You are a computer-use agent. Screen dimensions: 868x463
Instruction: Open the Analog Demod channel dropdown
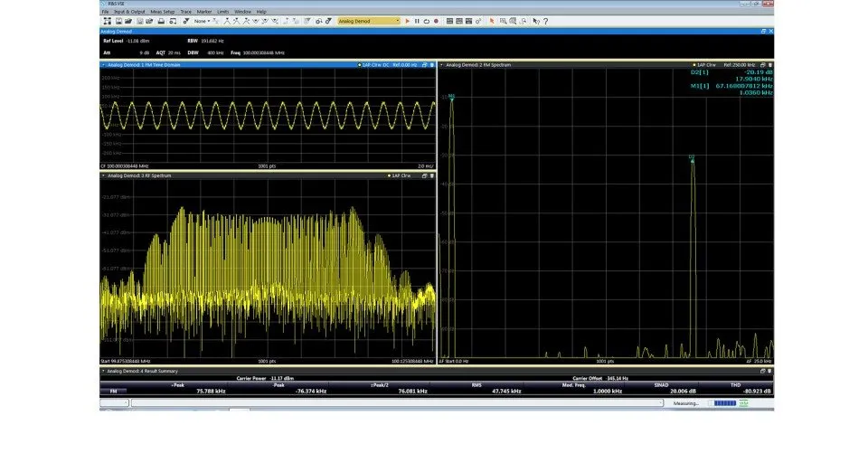369,21
